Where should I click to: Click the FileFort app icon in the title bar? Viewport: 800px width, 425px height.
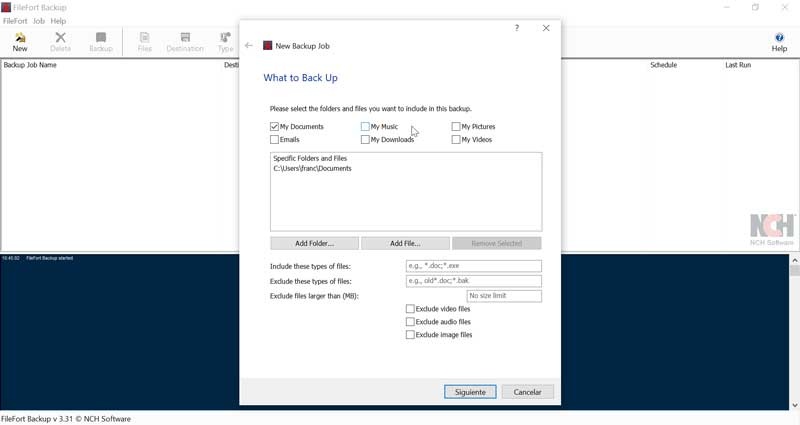coord(6,7)
